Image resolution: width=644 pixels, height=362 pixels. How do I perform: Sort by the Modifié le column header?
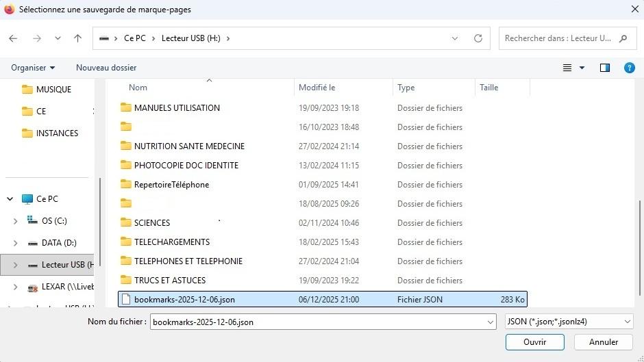coord(317,88)
